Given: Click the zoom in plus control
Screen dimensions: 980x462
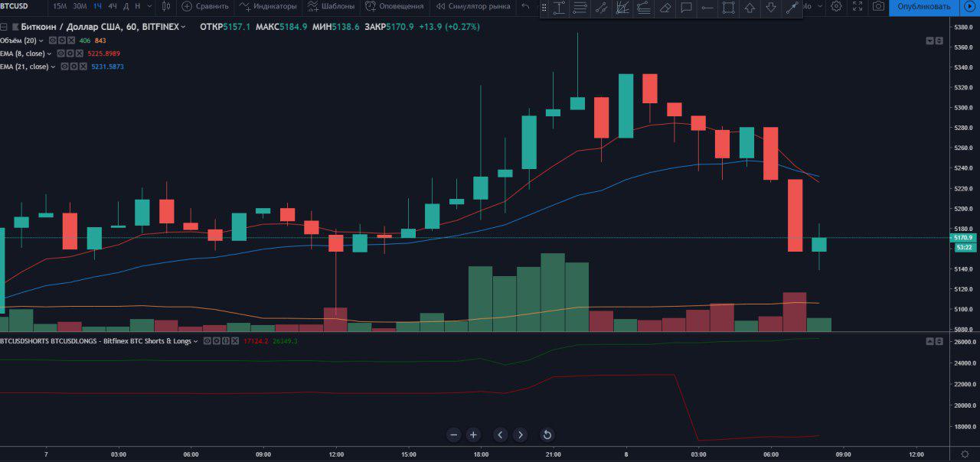Looking at the screenshot, I should (x=473, y=434).
